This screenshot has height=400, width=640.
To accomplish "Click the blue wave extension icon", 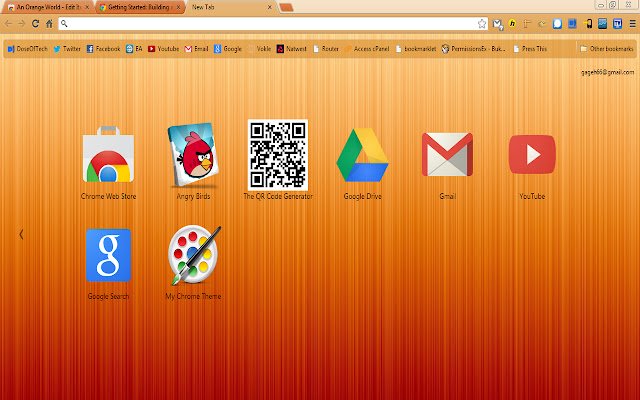I will (x=602, y=24).
